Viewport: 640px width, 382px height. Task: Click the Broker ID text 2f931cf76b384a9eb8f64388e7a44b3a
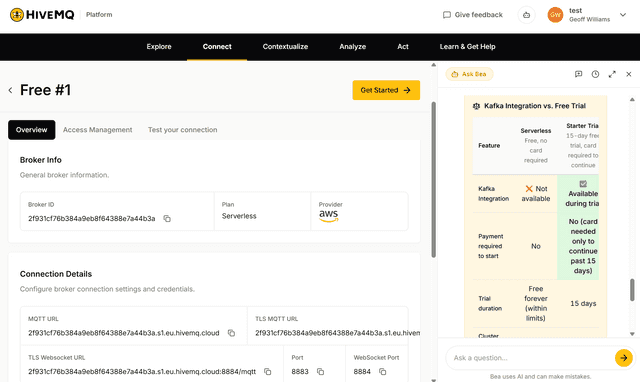pyautogui.click(x=91, y=219)
